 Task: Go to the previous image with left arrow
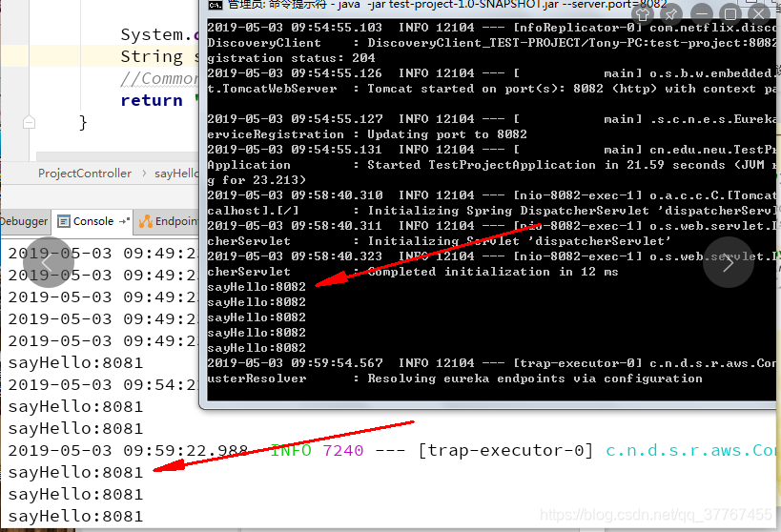[x=49, y=262]
